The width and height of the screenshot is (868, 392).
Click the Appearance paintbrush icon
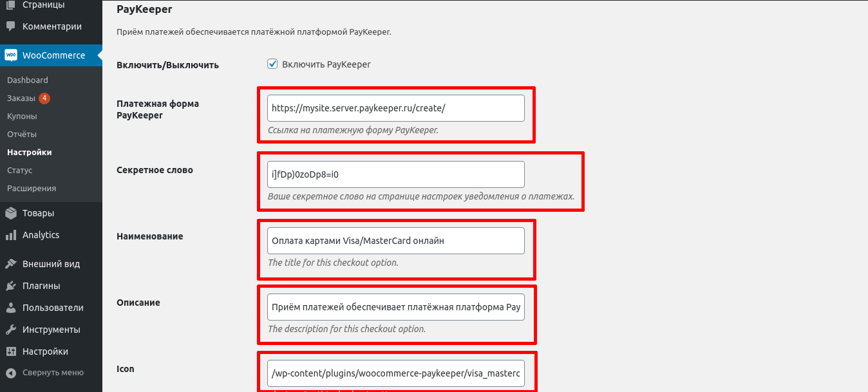[10, 264]
